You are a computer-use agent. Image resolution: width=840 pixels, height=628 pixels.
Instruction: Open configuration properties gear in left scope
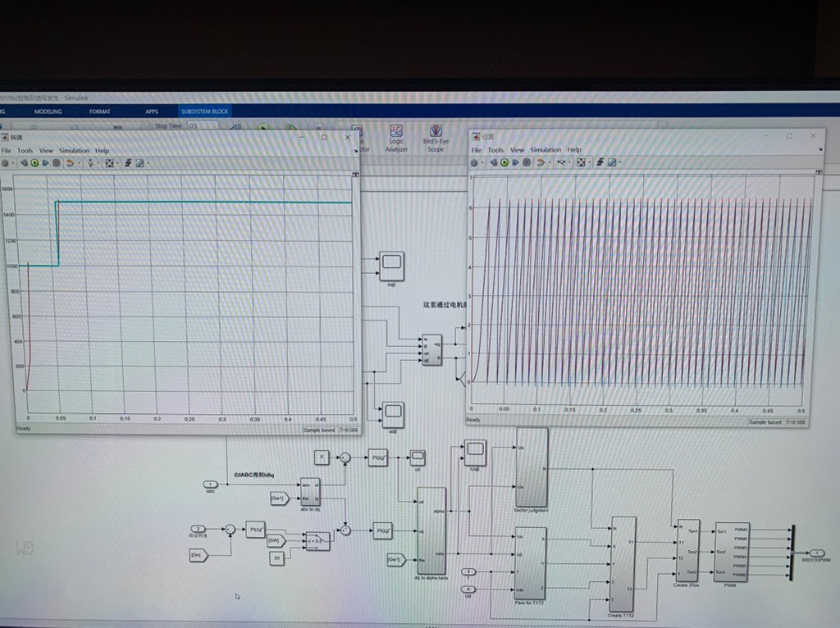[x=5, y=163]
